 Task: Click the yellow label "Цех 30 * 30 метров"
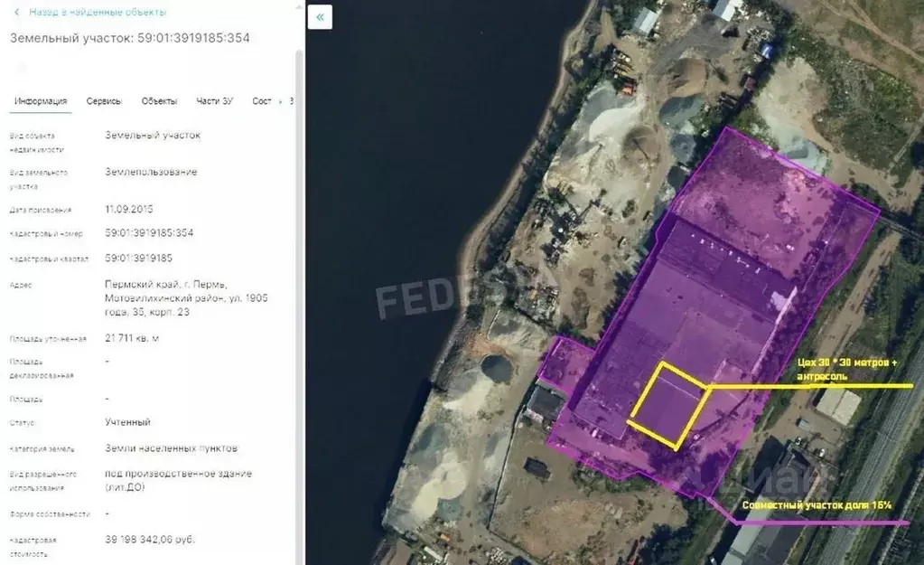pos(846,363)
